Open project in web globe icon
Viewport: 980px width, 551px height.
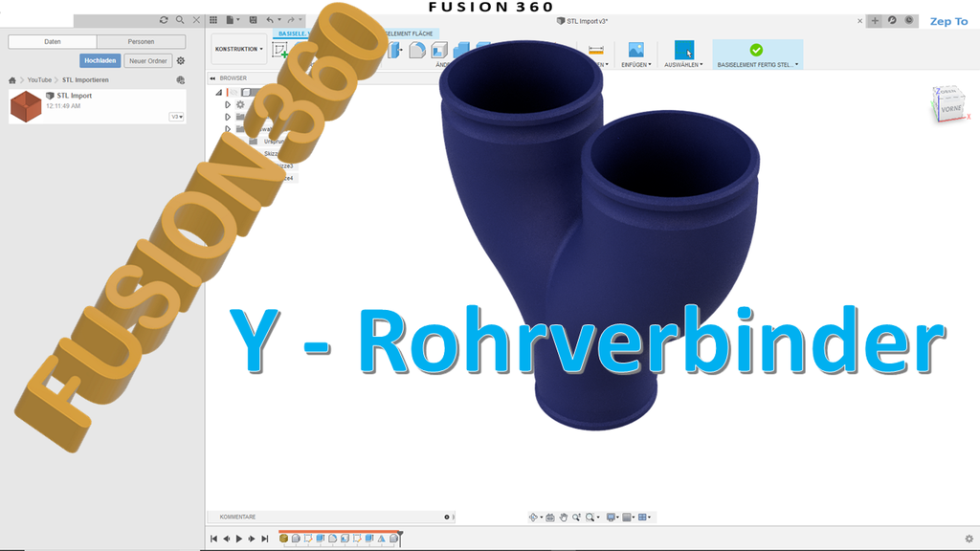coord(181,80)
